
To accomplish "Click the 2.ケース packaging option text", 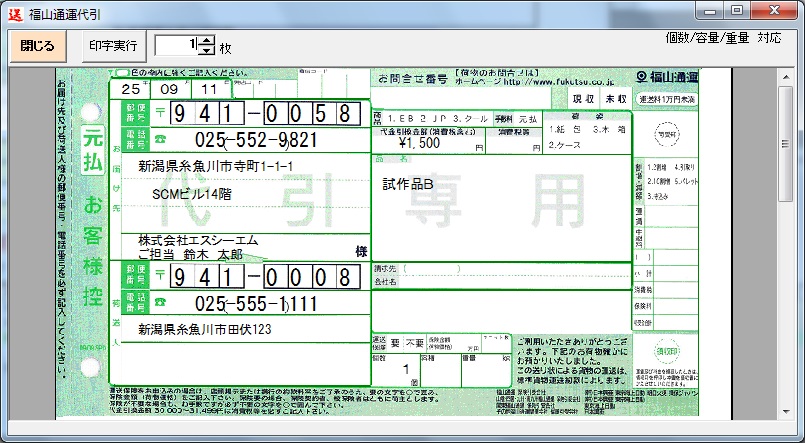I will [x=565, y=145].
